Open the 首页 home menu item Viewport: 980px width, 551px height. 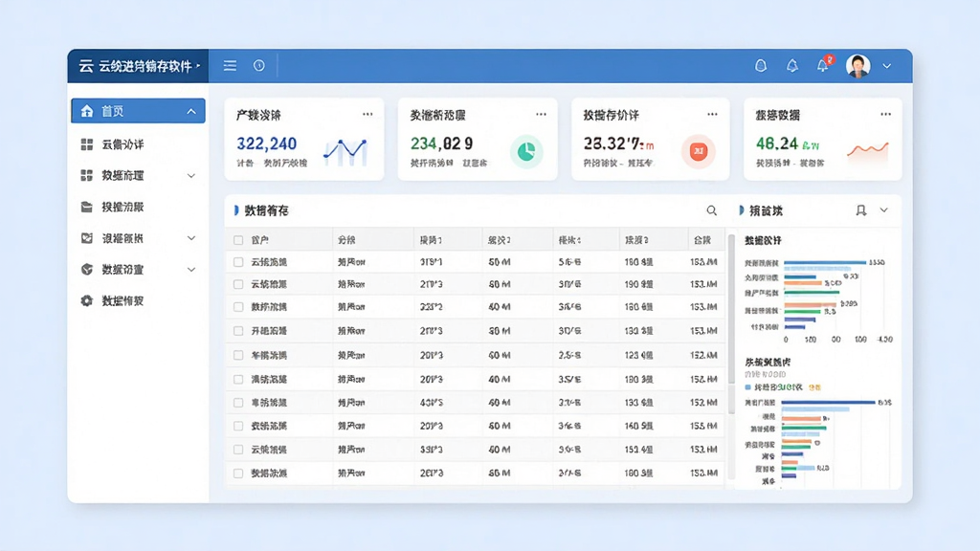[138, 111]
